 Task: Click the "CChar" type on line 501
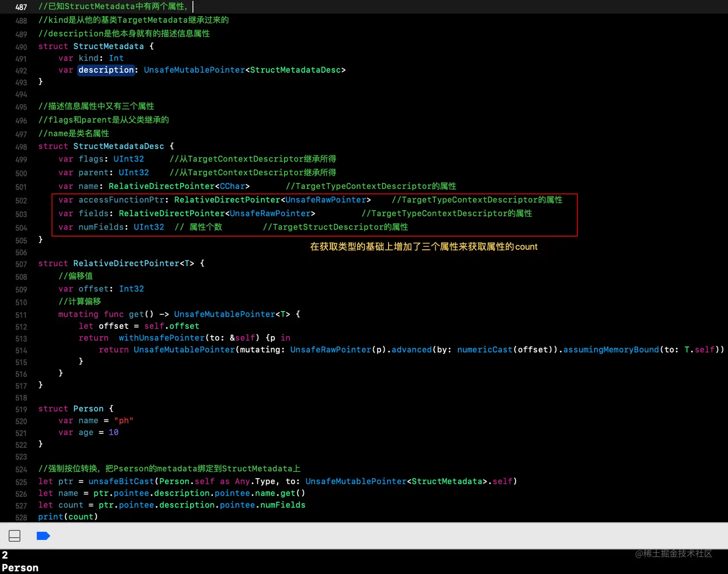click(x=233, y=186)
